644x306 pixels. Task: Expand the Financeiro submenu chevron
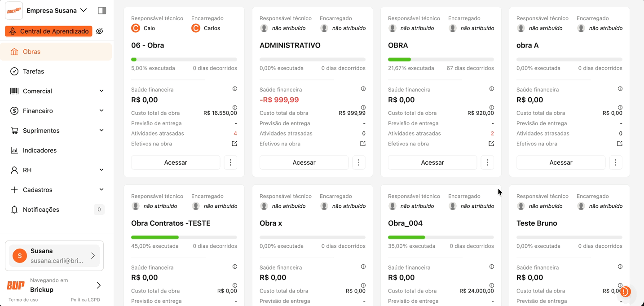tap(101, 111)
